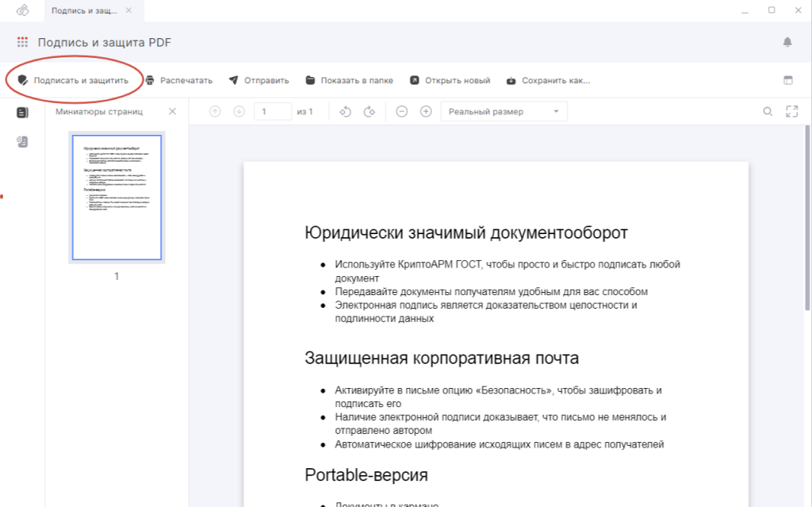Viewport: 812px width, 507px height.
Task: Click Подписать и защитить button
Action: click(73, 80)
